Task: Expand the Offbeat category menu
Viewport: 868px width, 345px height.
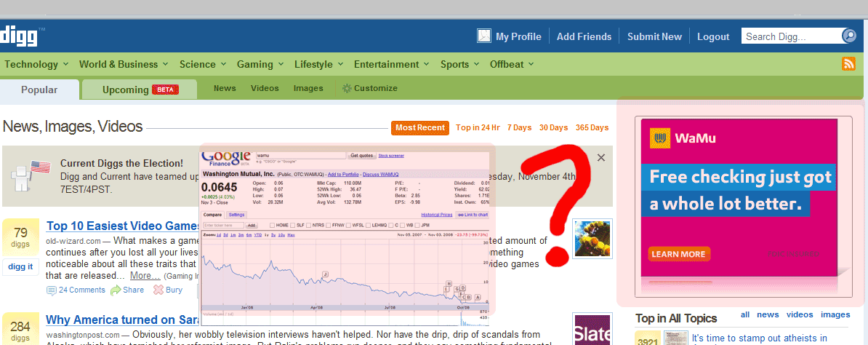Action: [x=512, y=64]
